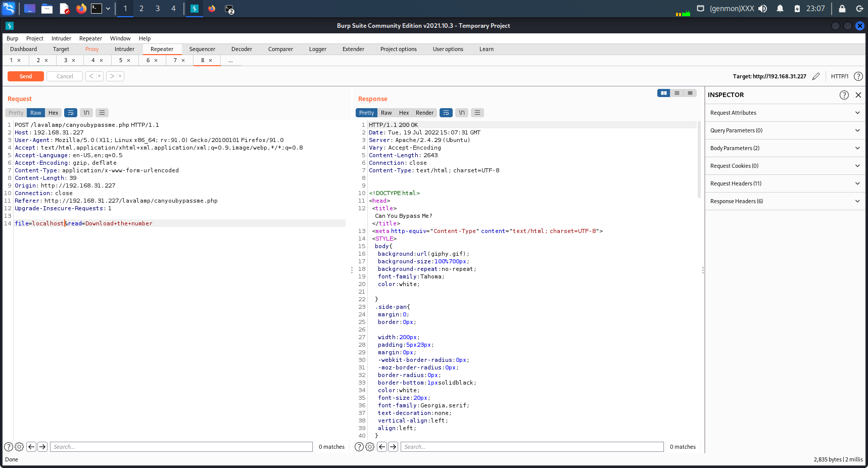Switch request view to Hex
Screen dimensions: 868x468
[x=54, y=113]
